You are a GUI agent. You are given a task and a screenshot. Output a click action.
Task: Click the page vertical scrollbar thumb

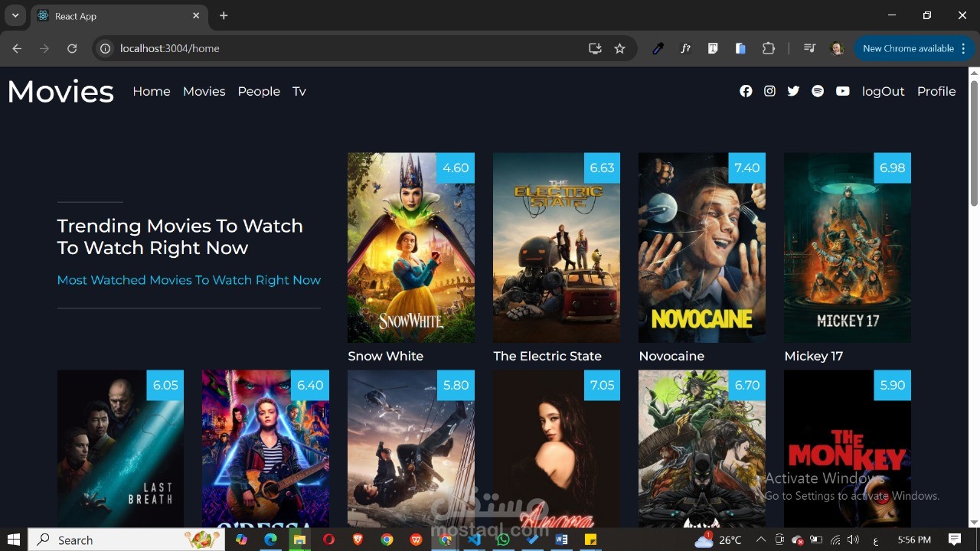(974, 142)
